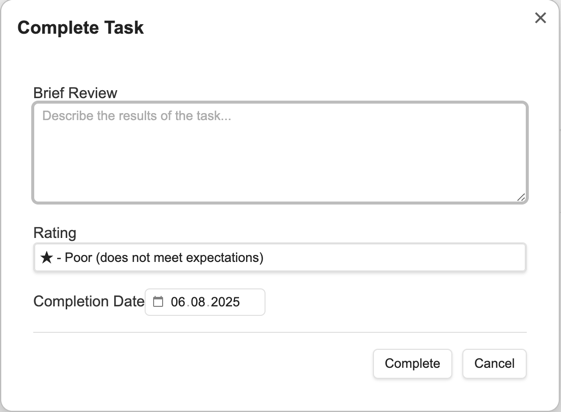The height and width of the screenshot is (412, 561).
Task: Click the Brief Review label
Action: [x=75, y=93]
